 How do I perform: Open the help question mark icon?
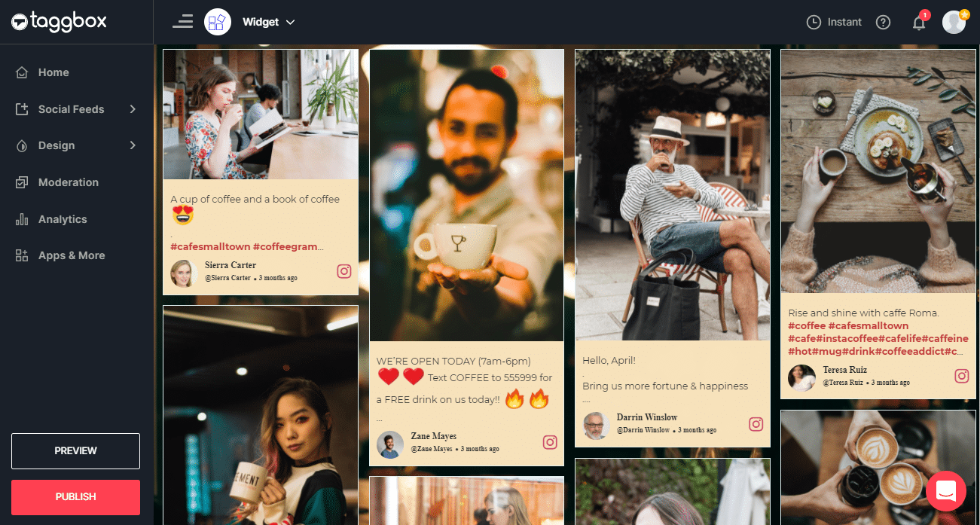pos(883,23)
